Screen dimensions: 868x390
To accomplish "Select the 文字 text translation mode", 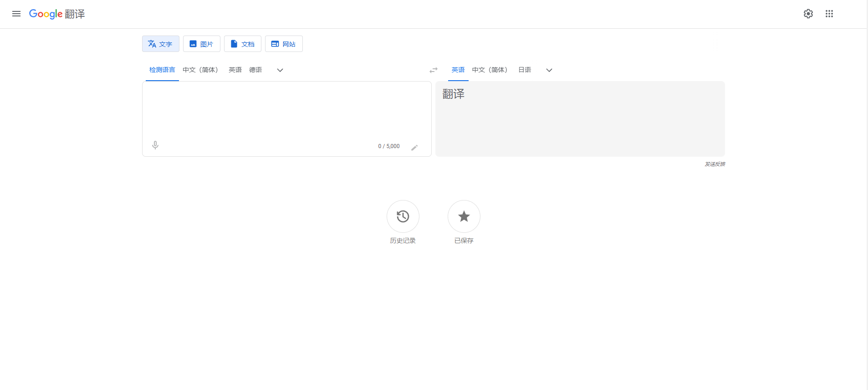I will (x=160, y=44).
